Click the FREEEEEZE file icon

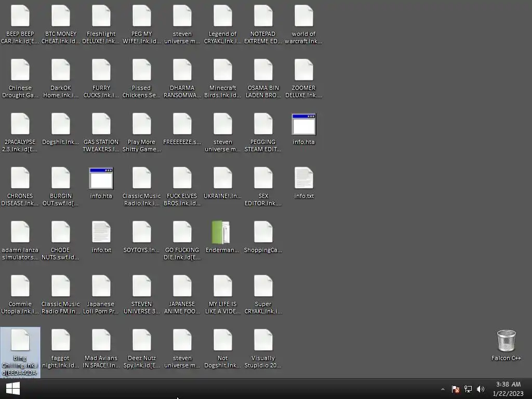182,124
